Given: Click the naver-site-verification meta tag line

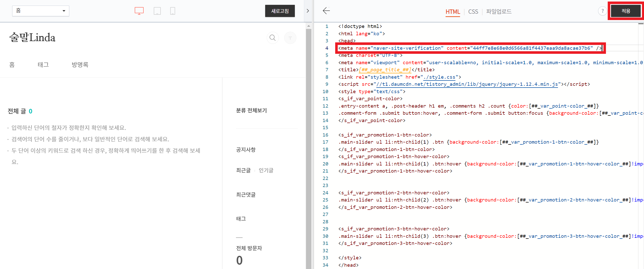Looking at the screenshot, I should (470, 48).
